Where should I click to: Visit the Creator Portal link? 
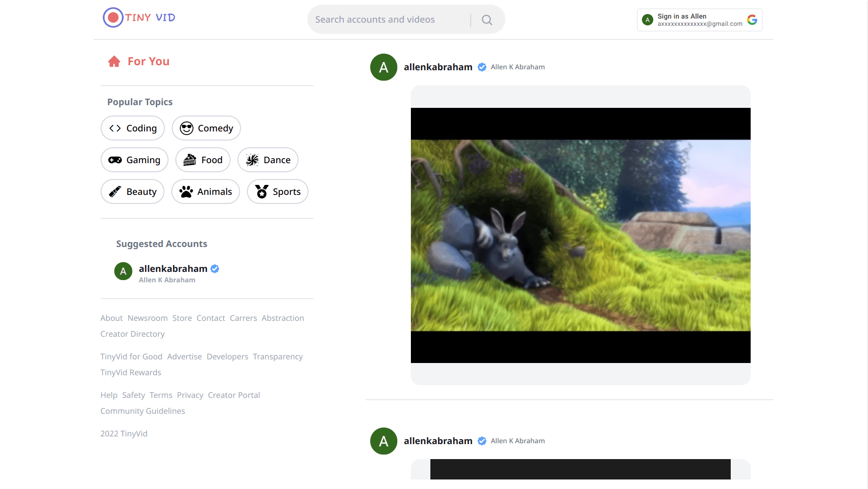point(234,395)
